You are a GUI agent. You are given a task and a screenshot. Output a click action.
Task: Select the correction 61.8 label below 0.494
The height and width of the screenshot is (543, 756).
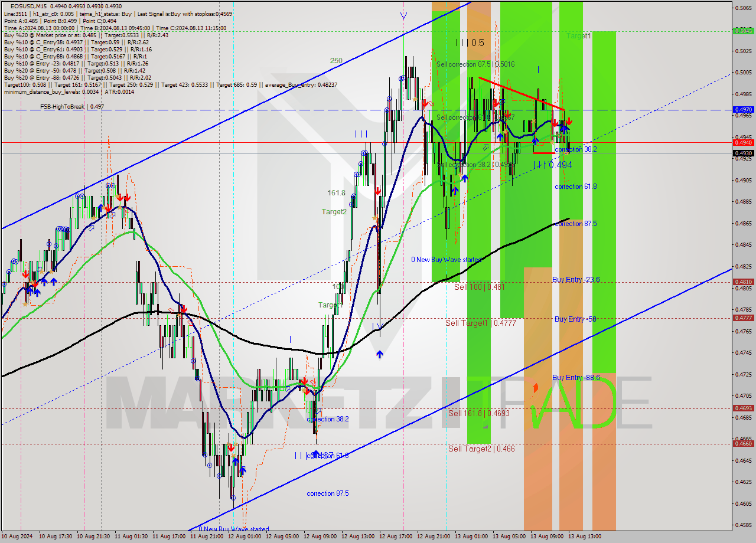click(x=576, y=187)
